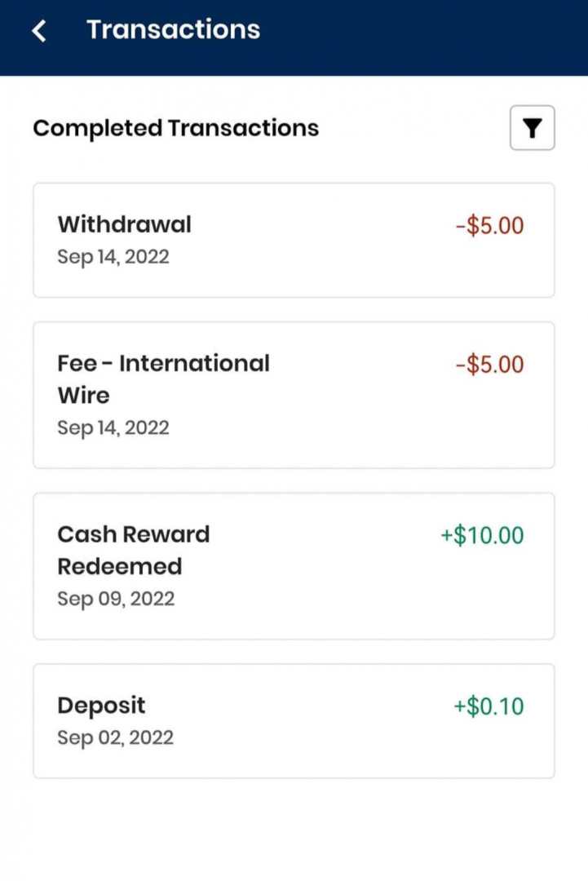Screen dimensions: 588x881
Task: Open the Deposit transaction card
Action: (294, 720)
